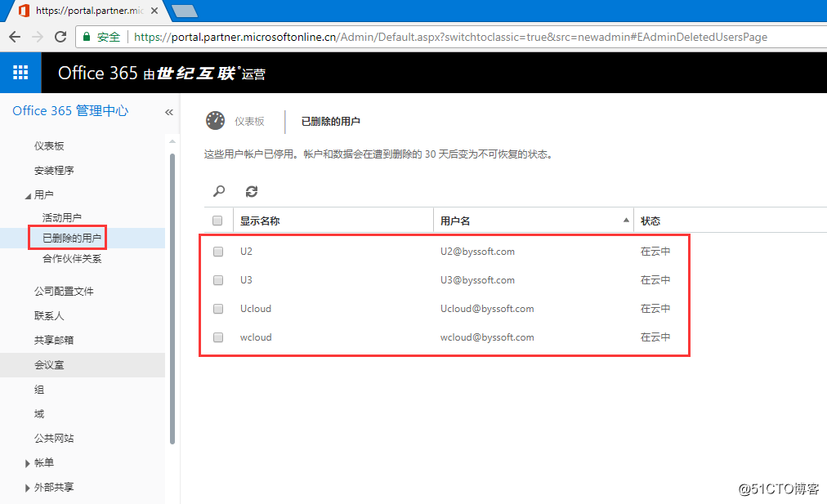Viewport: 827px width, 504px height.
Task: Sort by 用户名 column header
Action: 534,221
